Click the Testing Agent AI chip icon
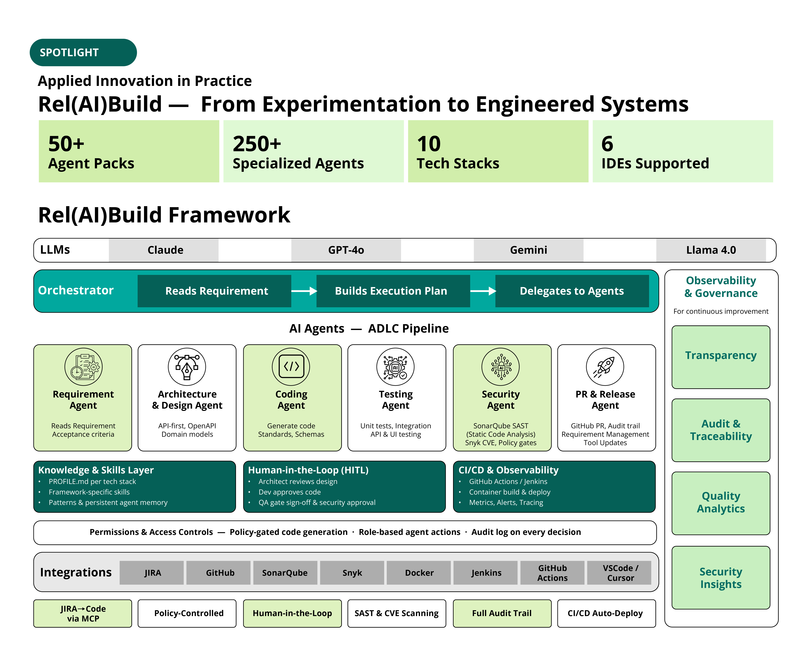This screenshot has width=812, height=666. (395, 367)
